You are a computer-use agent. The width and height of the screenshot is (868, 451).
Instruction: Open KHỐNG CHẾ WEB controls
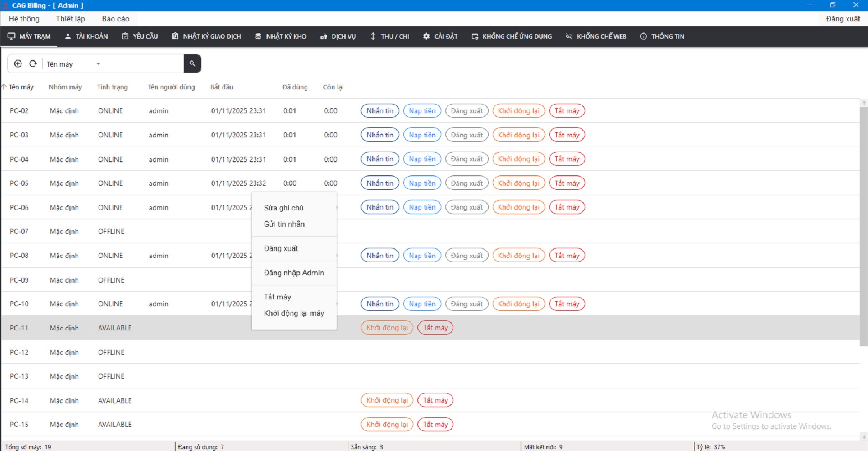click(596, 37)
